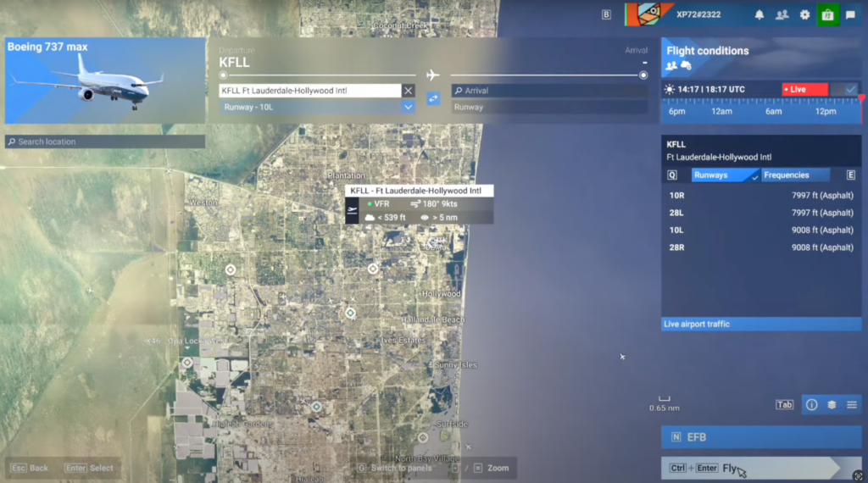Toggle the Live time checkbox

850,89
